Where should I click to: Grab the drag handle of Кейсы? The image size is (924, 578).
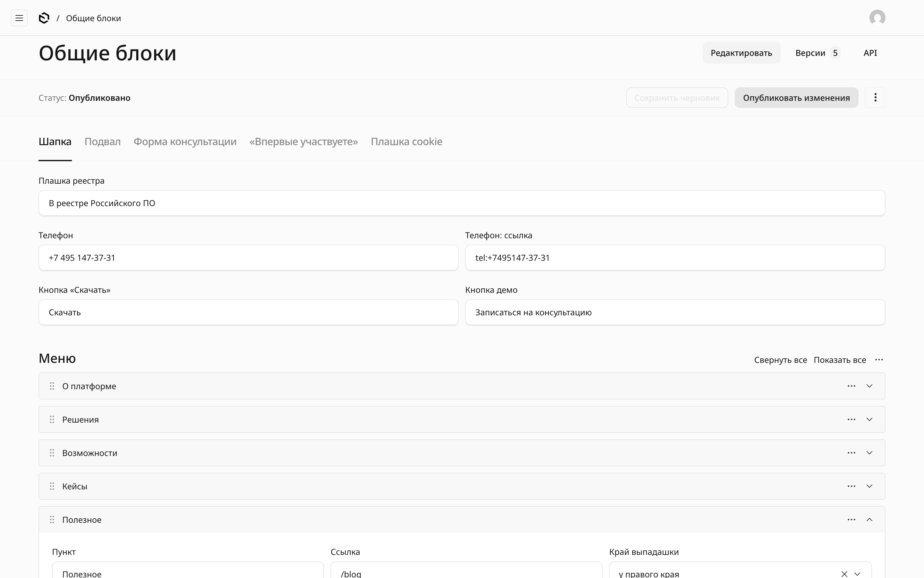tap(52, 486)
